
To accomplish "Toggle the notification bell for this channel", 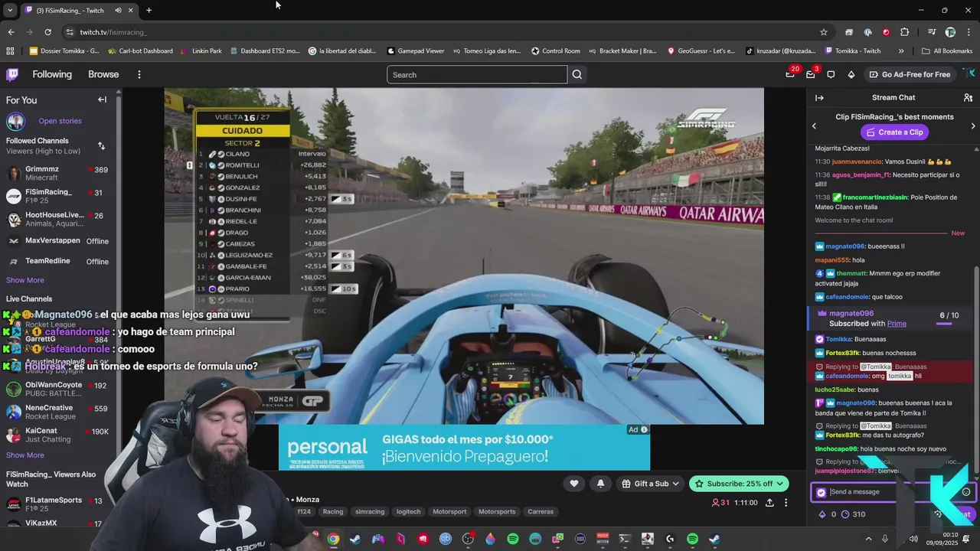I will coord(600,483).
